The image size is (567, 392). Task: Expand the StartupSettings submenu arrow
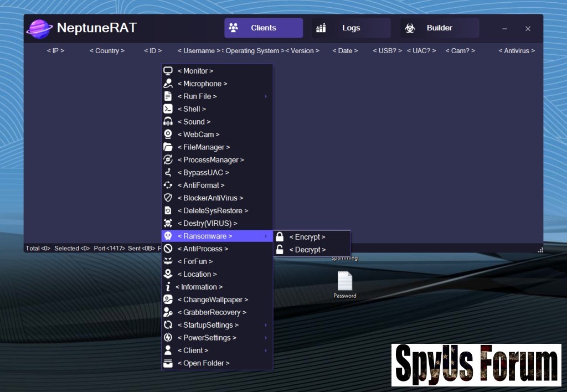pos(266,325)
